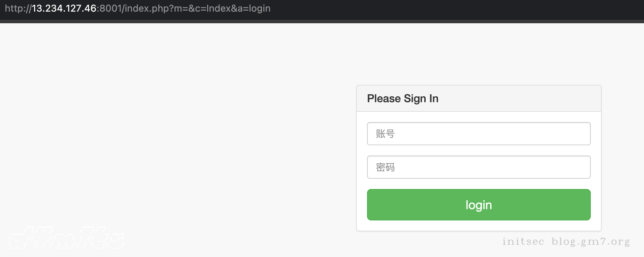Click the word "Please" in the panel header
Image resolution: width=644 pixels, height=257 pixels.
point(384,98)
